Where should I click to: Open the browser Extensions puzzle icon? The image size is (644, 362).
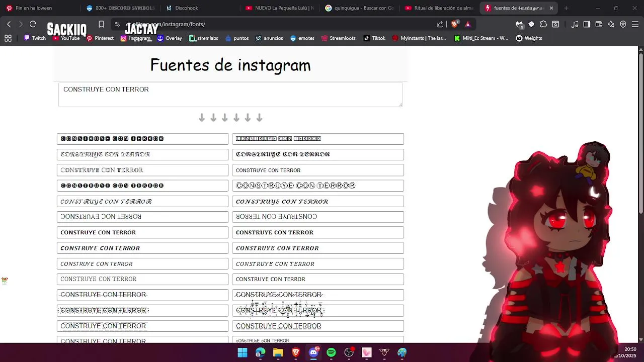click(543, 24)
